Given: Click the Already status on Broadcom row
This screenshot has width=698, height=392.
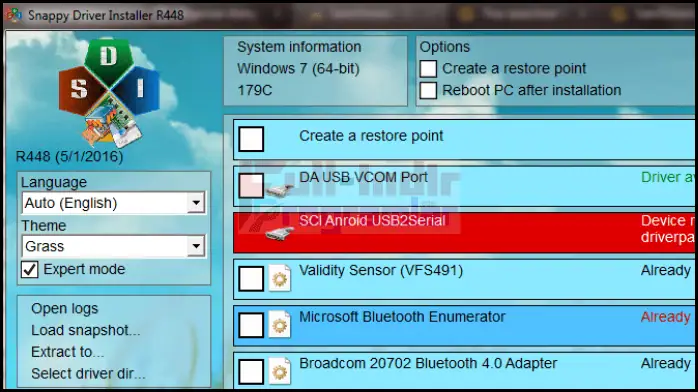Looking at the screenshot, I should (666, 364).
